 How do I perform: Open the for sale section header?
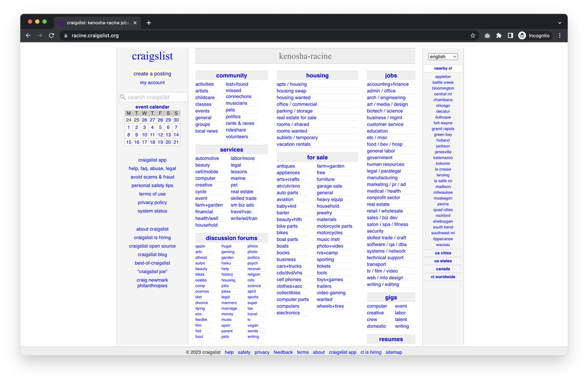click(x=317, y=157)
